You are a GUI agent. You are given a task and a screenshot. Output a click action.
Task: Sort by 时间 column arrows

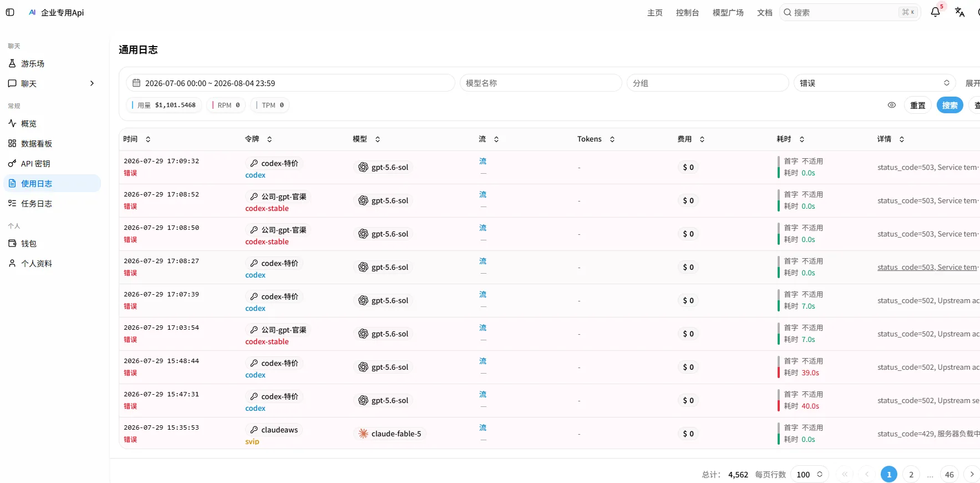[148, 139]
